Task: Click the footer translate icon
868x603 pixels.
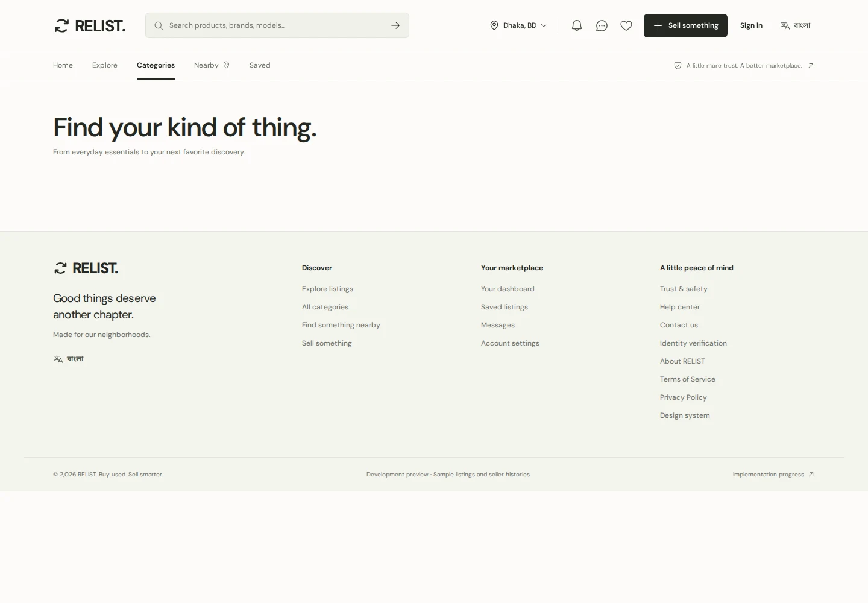Action: pos(58,359)
